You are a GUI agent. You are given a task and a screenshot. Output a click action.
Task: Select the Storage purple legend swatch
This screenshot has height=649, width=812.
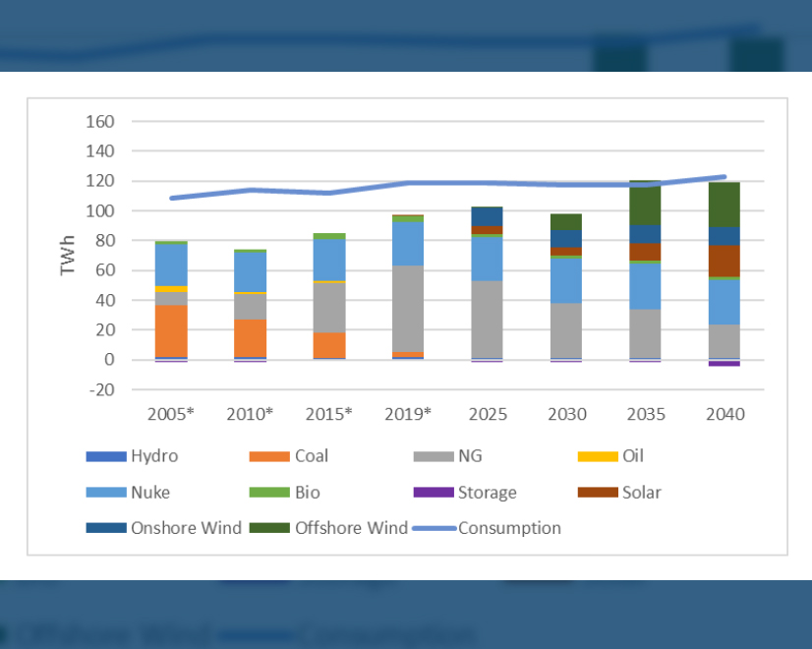point(433,493)
